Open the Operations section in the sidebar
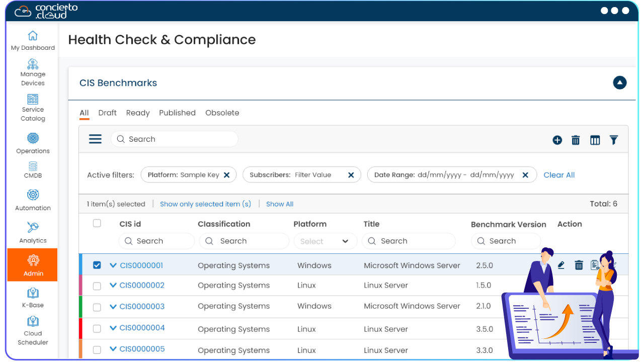644x362 pixels. point(32,143)
